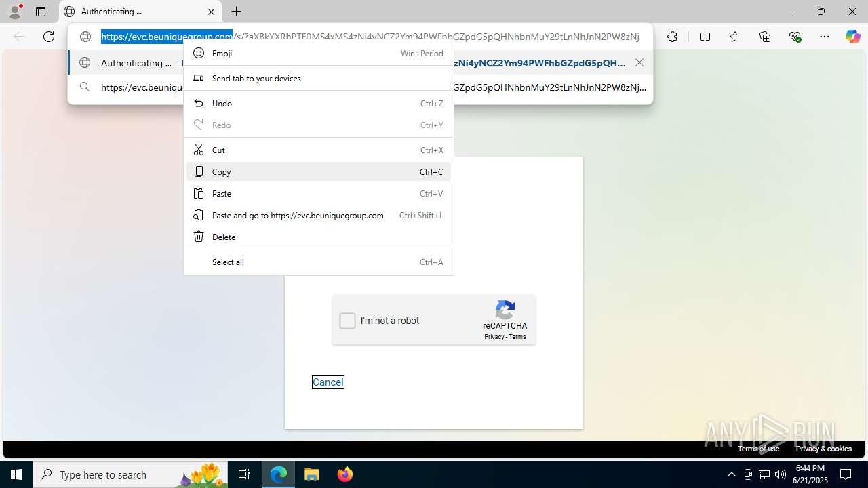Screen dimensions: 868x488
Task: Select the Authenticating suggestion row
Action: point(360,62)
